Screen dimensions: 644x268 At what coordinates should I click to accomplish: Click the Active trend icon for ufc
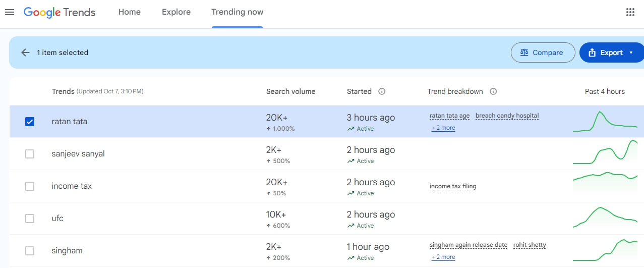[x=351, y=226]
